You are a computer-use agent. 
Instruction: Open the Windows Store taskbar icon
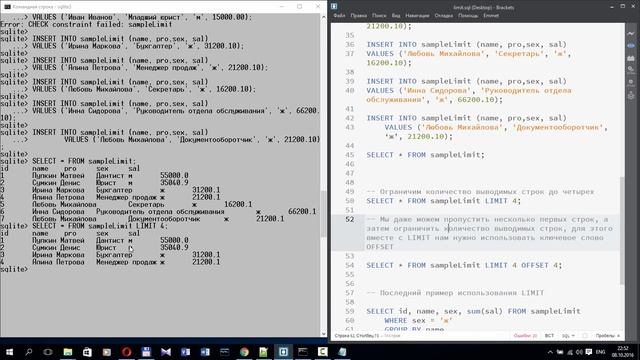(87, 352)
